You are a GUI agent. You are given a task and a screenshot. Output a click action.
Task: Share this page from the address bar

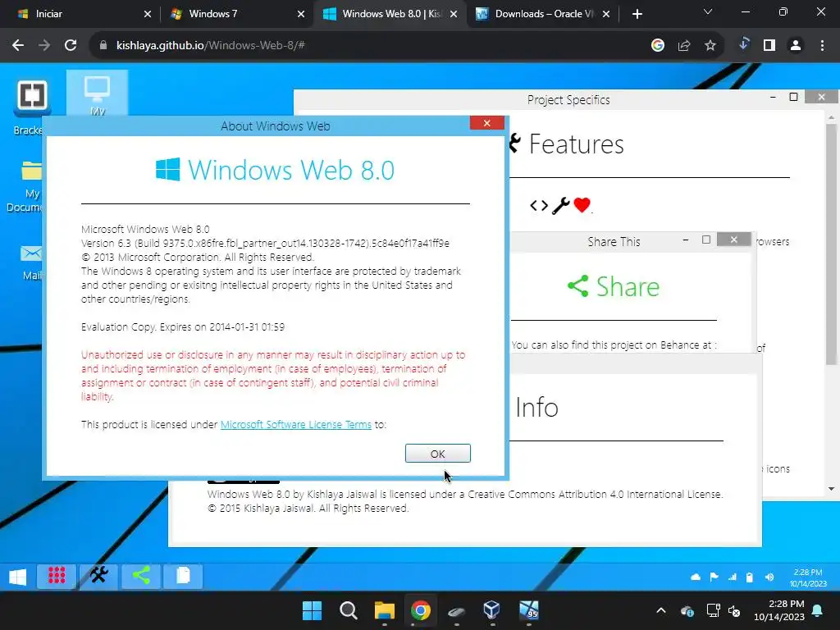(684, 46)
